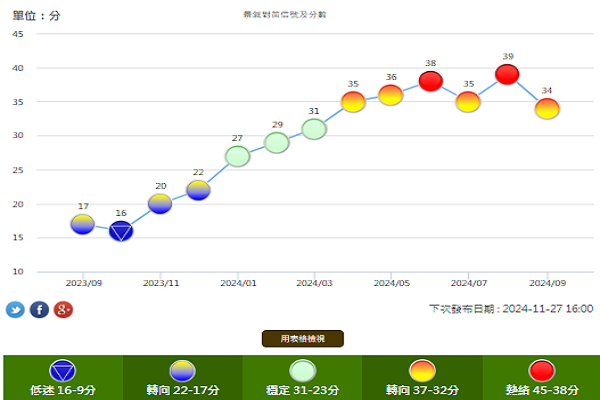The image size is (600, 400).
Task: Open the Google+ share icon
Action: click(x=63, y=310)
